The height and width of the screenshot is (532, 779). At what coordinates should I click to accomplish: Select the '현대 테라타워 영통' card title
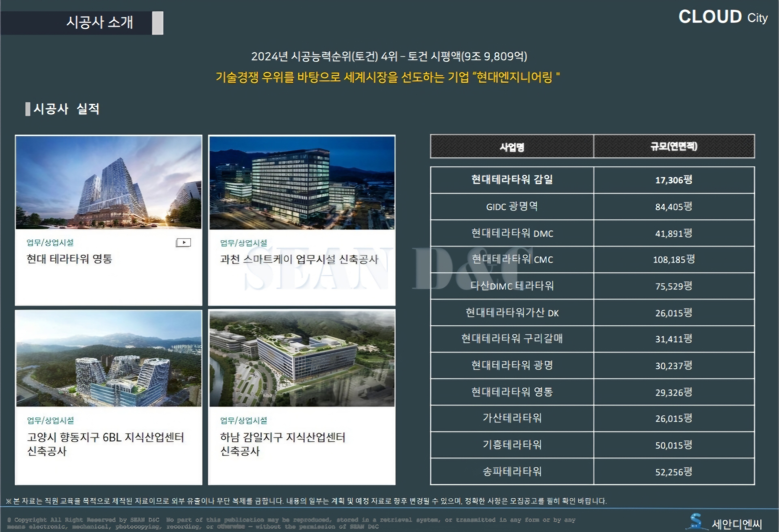click(x=69, y=259)
